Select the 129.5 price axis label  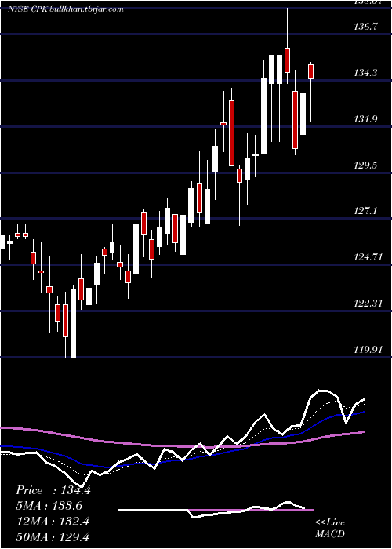click(x=366, y=165)
